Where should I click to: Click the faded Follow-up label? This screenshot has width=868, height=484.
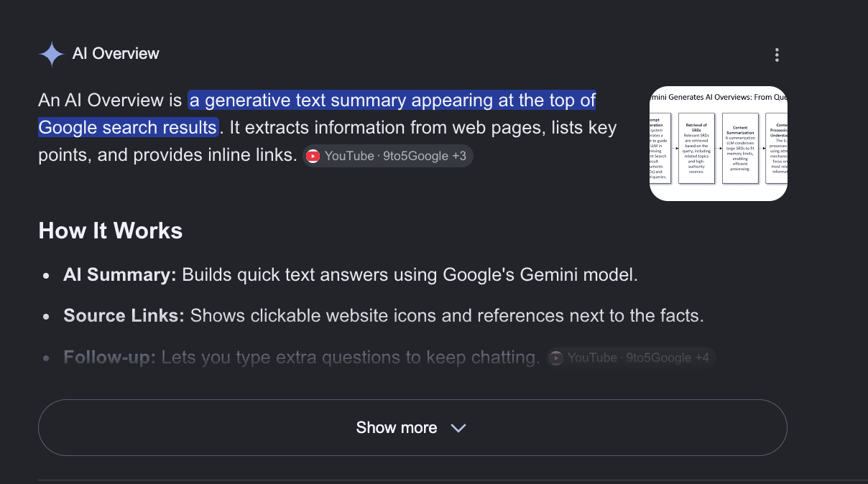click(x=110, y=358)
